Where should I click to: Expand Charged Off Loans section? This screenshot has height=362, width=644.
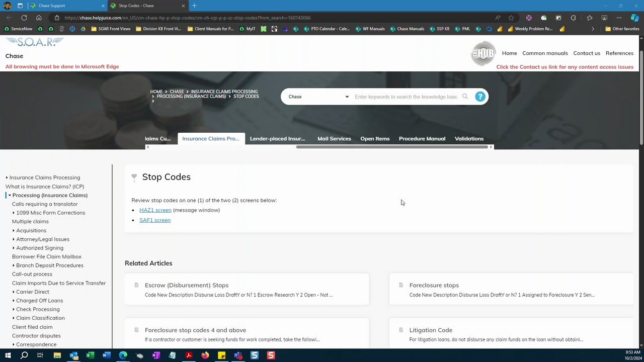pyautogui.click(x=14, y=301)
